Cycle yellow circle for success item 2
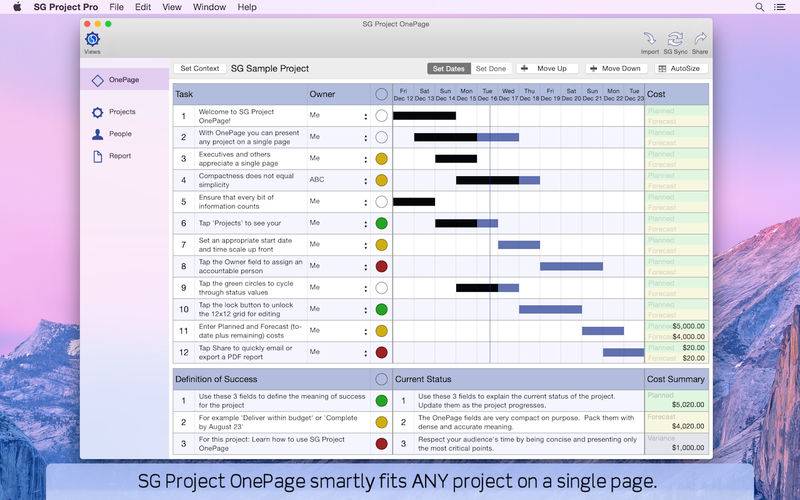Screen dimensions: 800x500 click(x=381, y=422)
